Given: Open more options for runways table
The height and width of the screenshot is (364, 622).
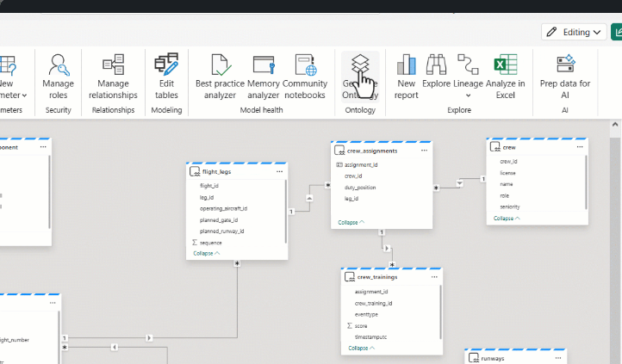Looking at the screenshot, I should [558, 358].
